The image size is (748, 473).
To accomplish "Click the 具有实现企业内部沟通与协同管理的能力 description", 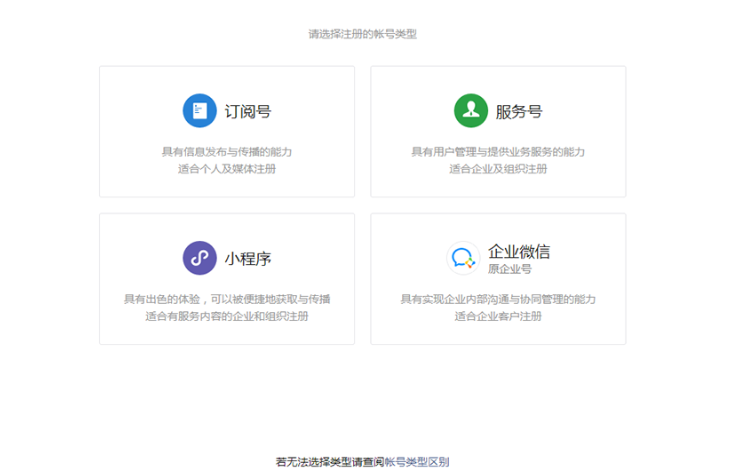I will [498, 299].
